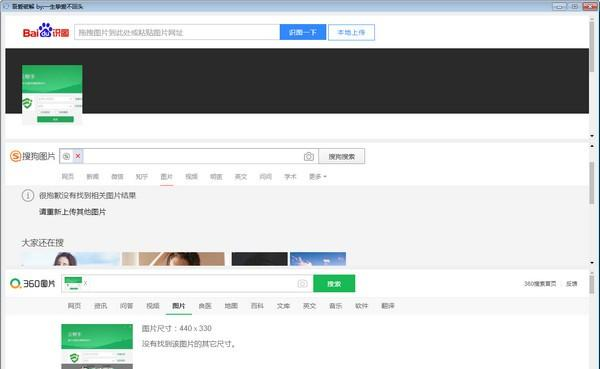Click the 360图片 logo
600x369 pixels.
[33, 284]
